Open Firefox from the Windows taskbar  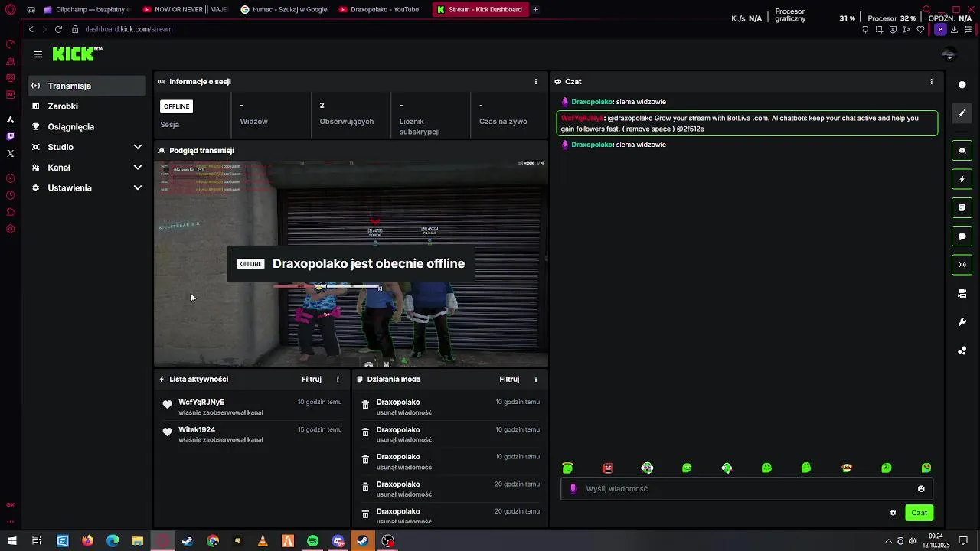click(87, 541)
